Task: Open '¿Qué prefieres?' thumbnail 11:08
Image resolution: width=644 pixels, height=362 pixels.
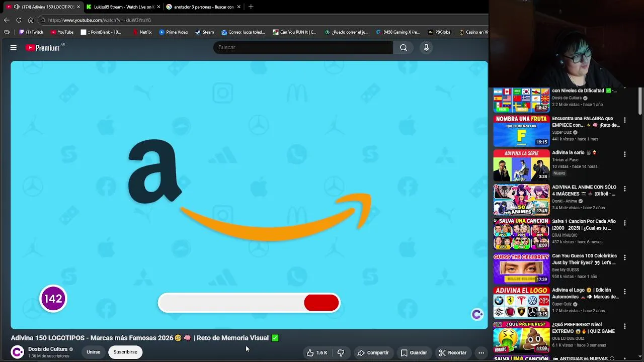Action: click(x=521, y=337)
